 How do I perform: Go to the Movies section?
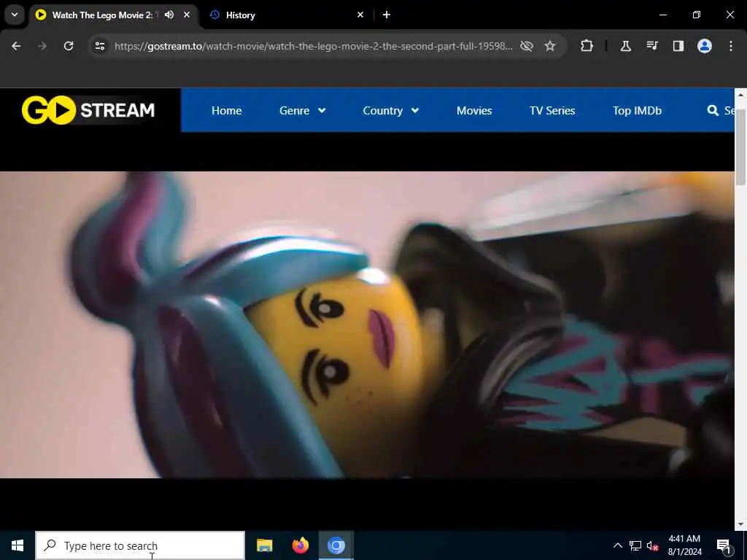click(474, 111)
